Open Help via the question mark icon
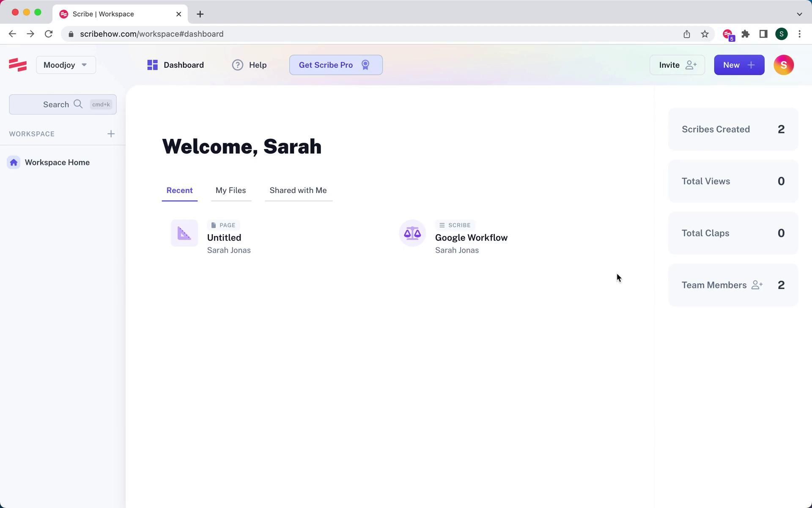This screenshot has height=508, width=812. pyautogui.click(x=237, y=65)
